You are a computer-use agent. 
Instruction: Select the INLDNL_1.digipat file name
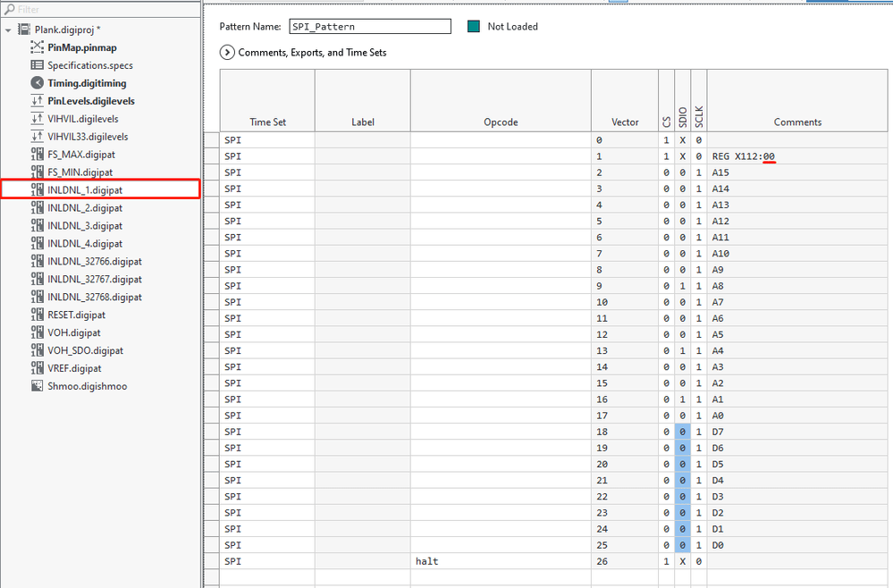(85, 190)
